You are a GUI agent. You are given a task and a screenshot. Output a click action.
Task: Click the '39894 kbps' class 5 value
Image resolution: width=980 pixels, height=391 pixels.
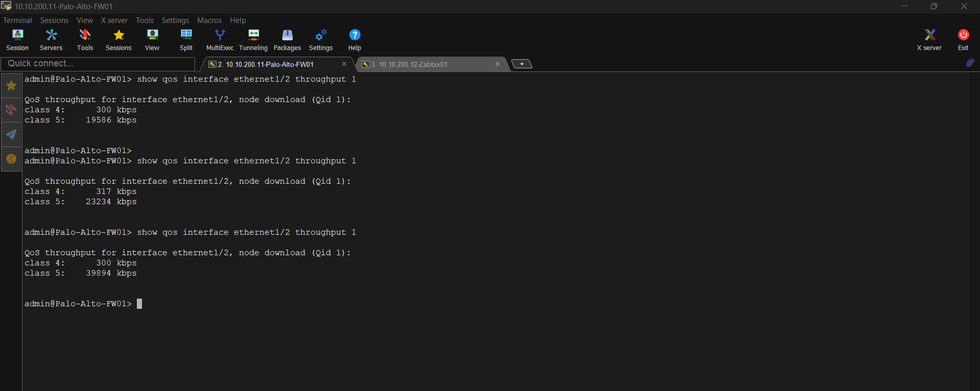click(x=111, y=273)
